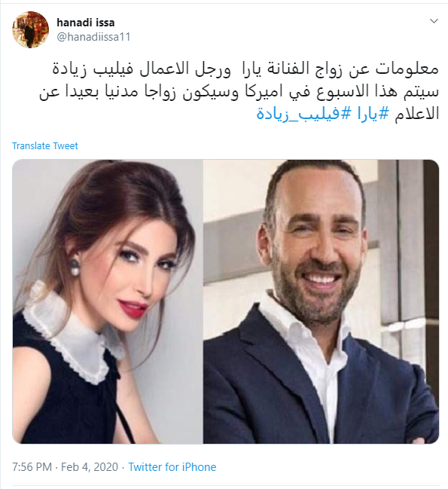This screenshot has width=448, height=489.
Task: Click the 7:56 PM timestamp
Action: pos(32,467)
